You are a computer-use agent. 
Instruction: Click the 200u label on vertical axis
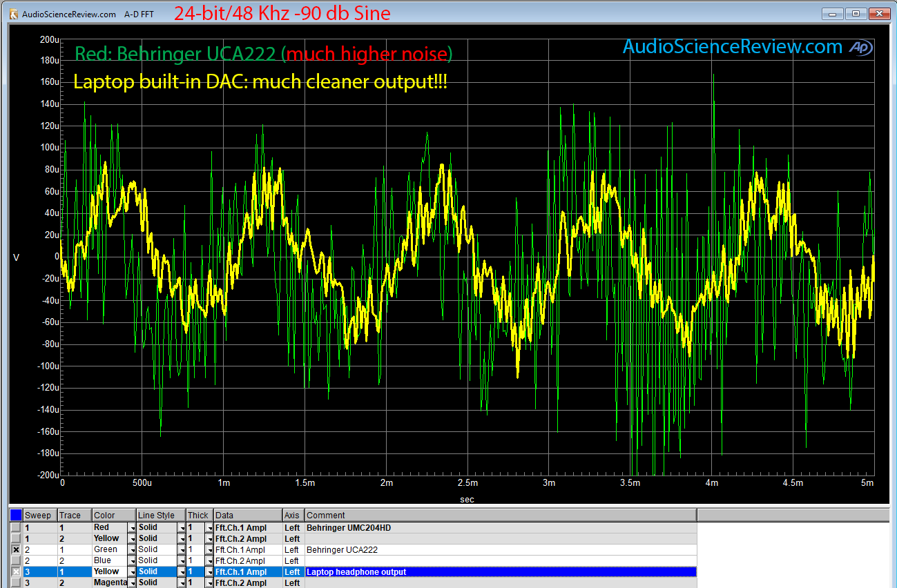48,40
